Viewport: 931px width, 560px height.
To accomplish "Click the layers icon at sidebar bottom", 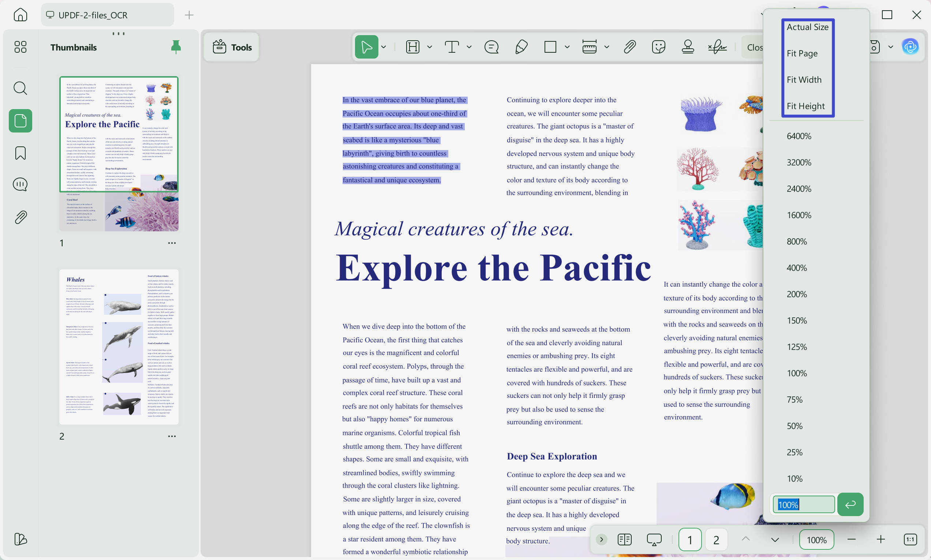I will [x=20, y=539].
